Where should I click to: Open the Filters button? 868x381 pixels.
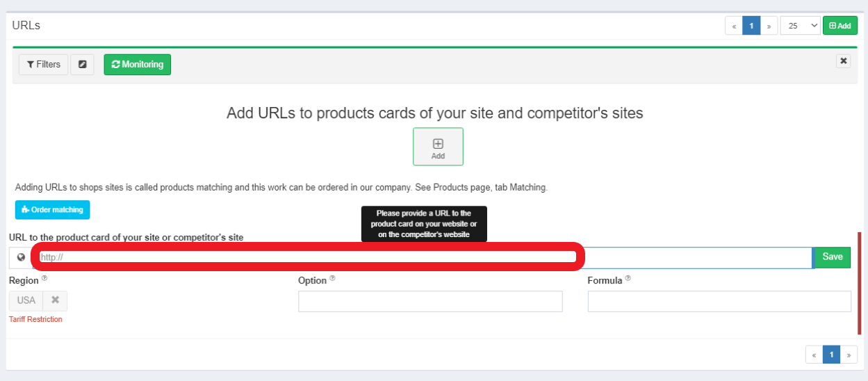pyautogui.click(x=43, y=65)
